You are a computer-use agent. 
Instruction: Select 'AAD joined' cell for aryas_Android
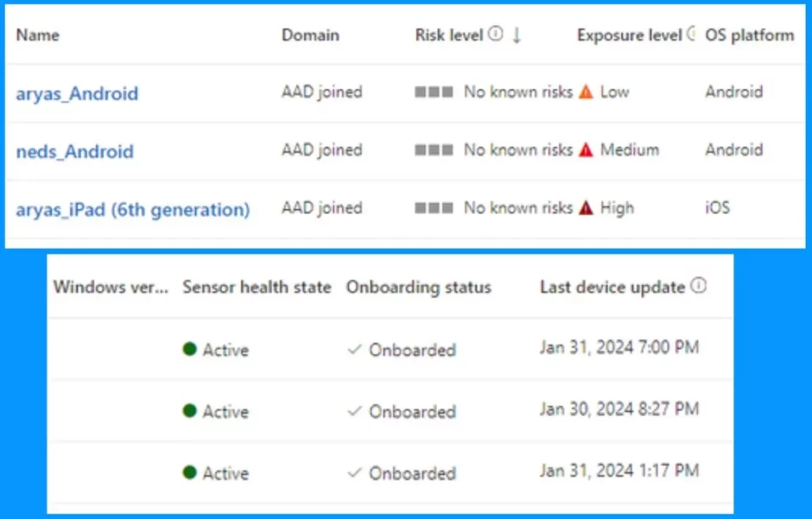pyautogui.click(x=322, y=92)
